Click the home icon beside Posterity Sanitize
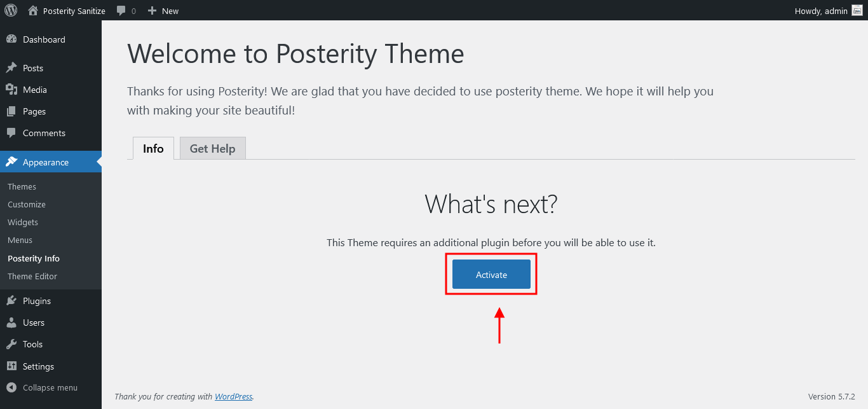The width and height of the screenshot is (868, 409). point(33,11)
